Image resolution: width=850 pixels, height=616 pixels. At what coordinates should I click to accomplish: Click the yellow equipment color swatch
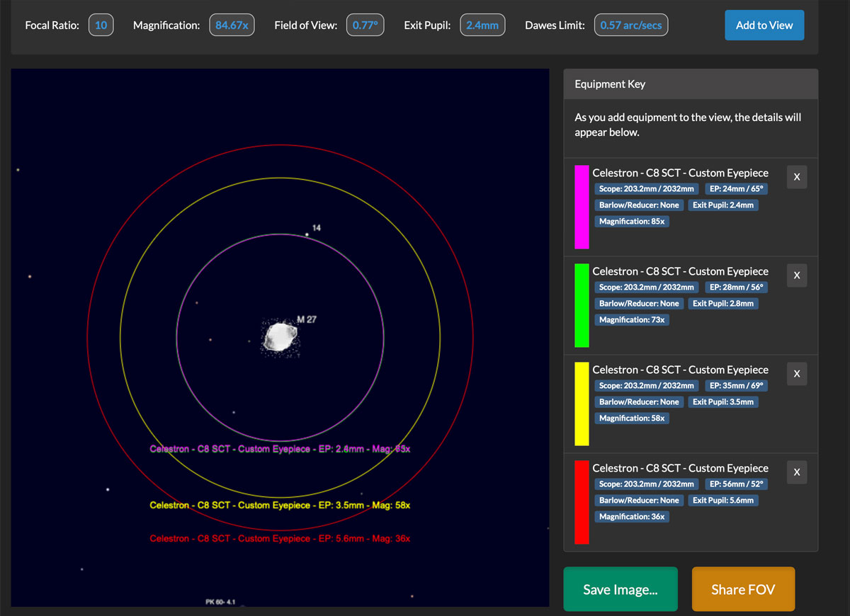click(582, 404)
